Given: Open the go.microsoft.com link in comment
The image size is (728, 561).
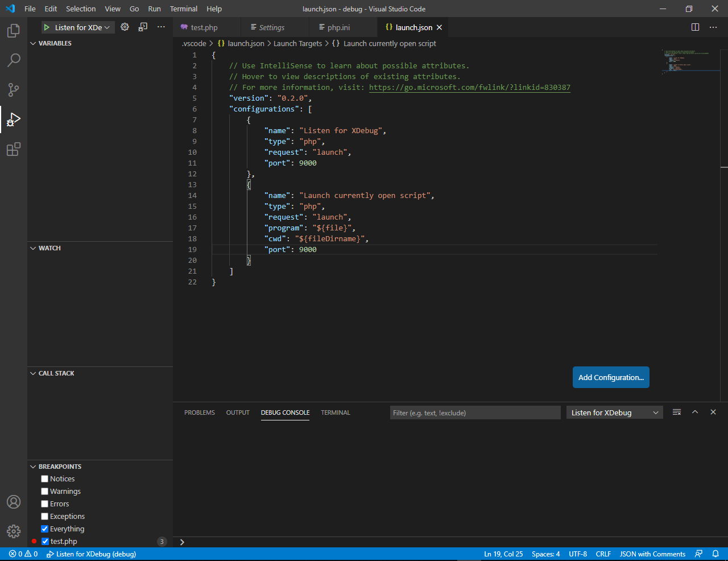Looking at the screenshot, I should pyautogui.click(x=469, y=88).
